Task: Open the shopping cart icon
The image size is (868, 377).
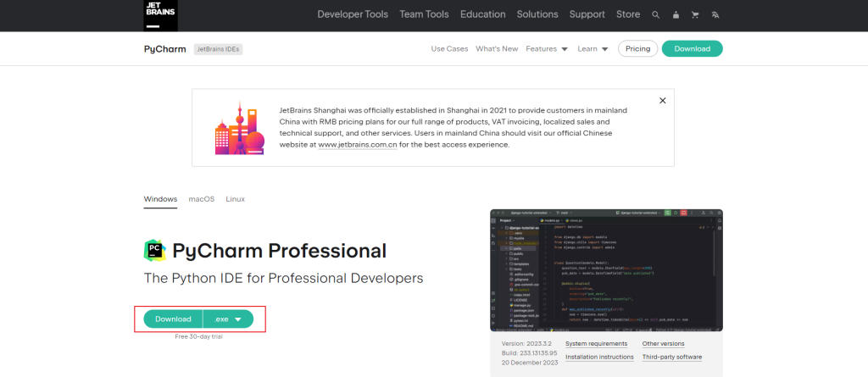Action: pos(695,14)
